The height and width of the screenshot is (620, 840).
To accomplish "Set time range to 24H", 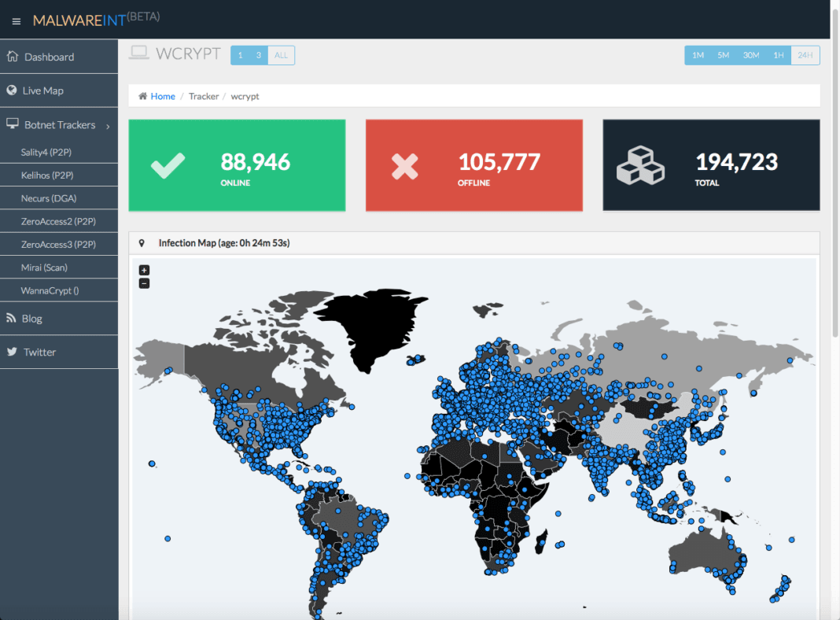I will pyautogui.click(x=805, y=55).
